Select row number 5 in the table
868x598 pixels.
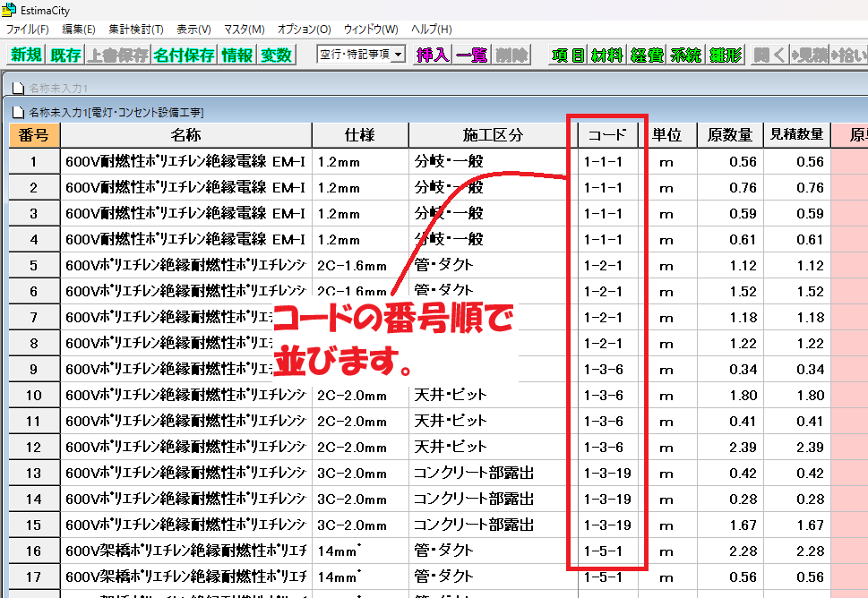coord(33,266)
